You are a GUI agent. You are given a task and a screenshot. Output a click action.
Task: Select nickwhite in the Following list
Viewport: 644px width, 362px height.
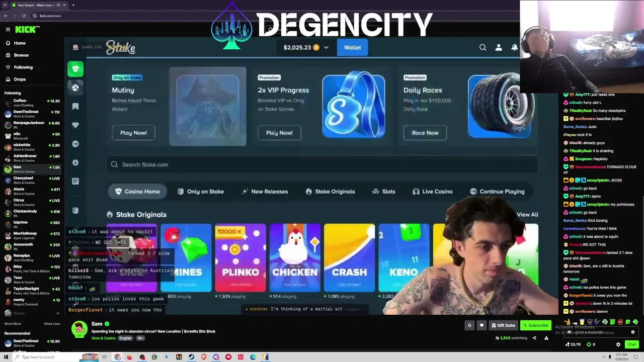pyautogui.click(x=31, y=147)
